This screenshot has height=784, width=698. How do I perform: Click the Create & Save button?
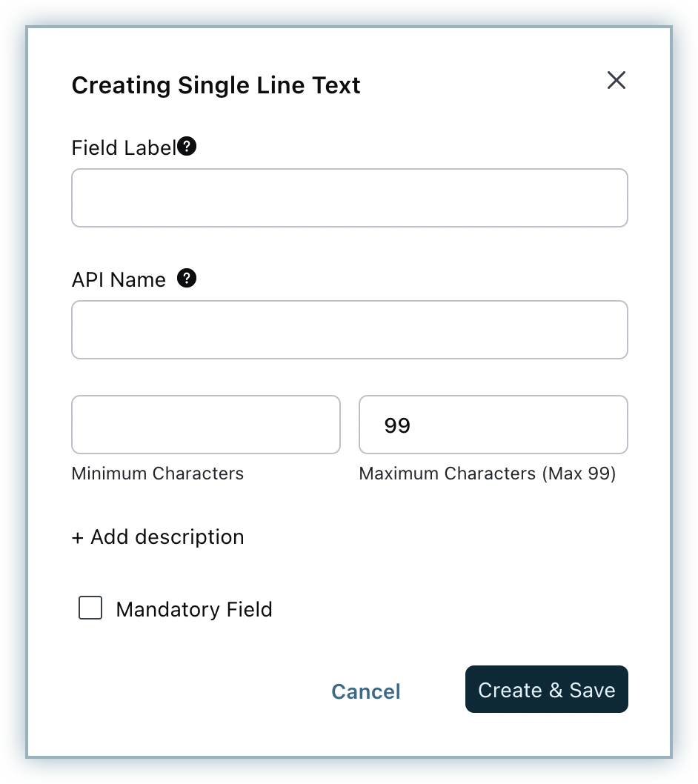click(546, 690)
